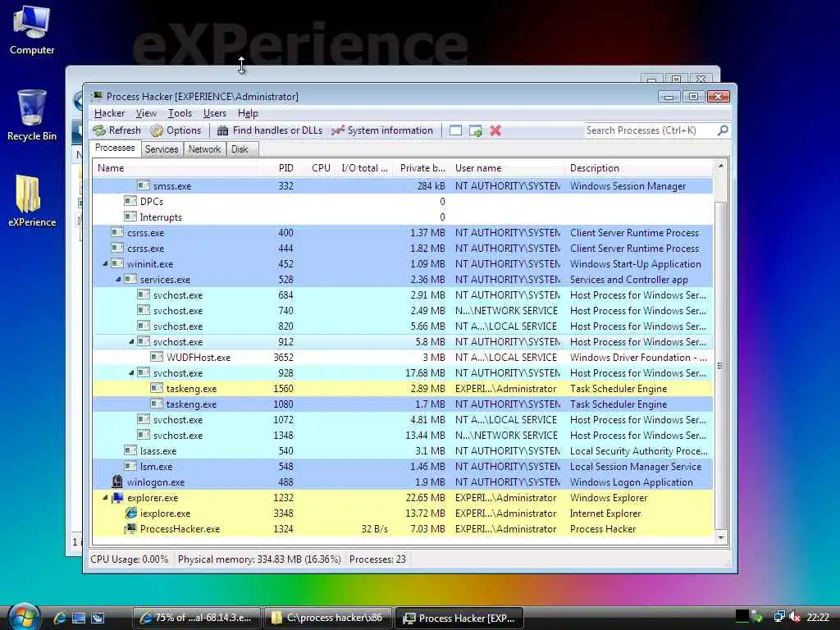Viewport: 840px width, 630px height.
Task: Open System information from toolbar
Action: (x=382, y=130)
